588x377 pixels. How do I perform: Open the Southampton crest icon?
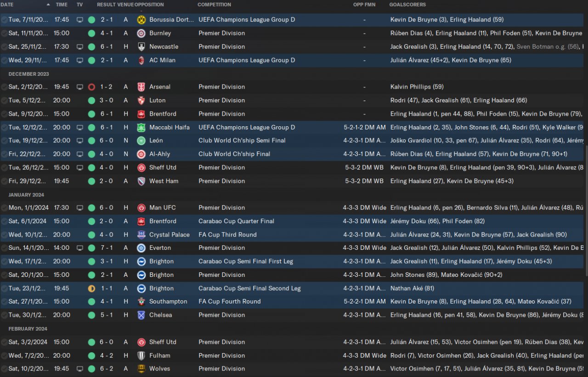[141, 302]
